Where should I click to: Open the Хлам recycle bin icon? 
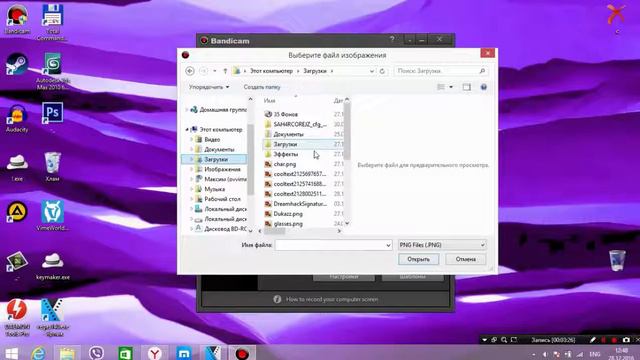tap(52, 167)
